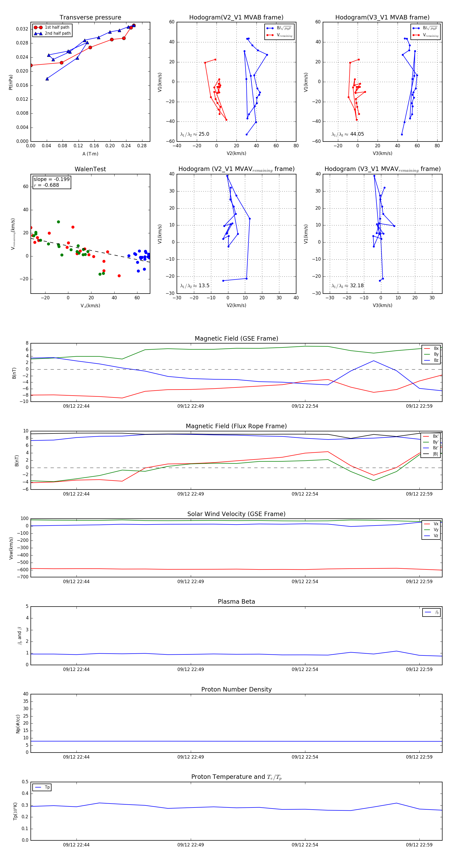Click the "Pt(nPa)" y-axis label
Image resolution: width=473 pixels, height=868 pixels.
coord(11,82)
